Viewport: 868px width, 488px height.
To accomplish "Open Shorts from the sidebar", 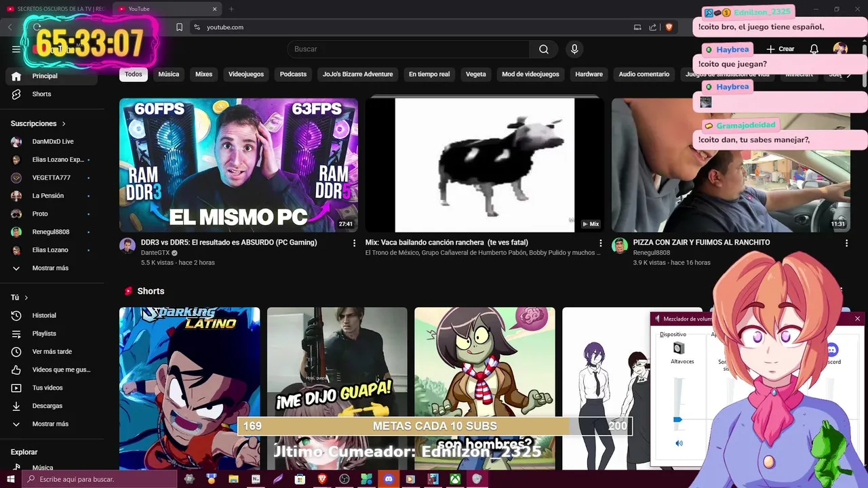I will click(x=52, y=94).
